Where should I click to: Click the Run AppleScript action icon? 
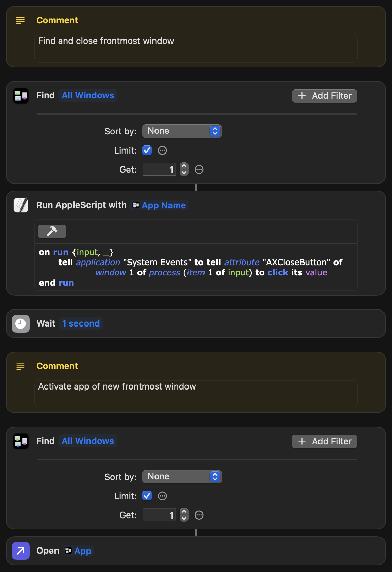[x=21, y=205]
